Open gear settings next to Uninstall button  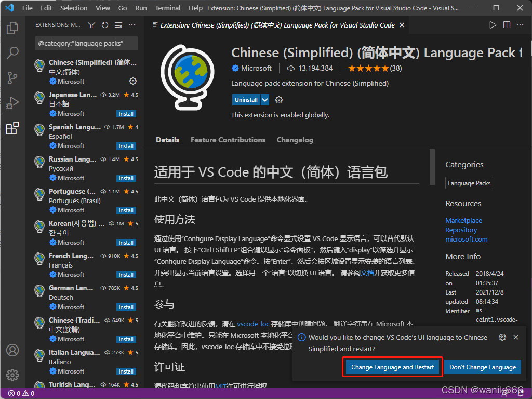pyautogui.click(x=279, y=100)
